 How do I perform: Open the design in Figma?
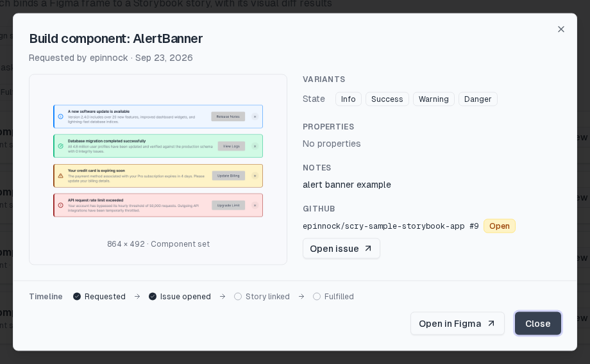point(457,324)
